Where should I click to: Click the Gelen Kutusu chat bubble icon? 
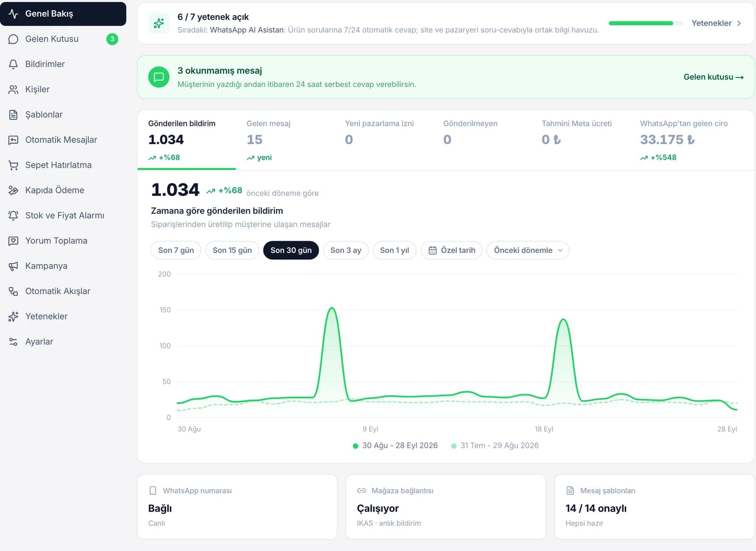click(13, 39)
